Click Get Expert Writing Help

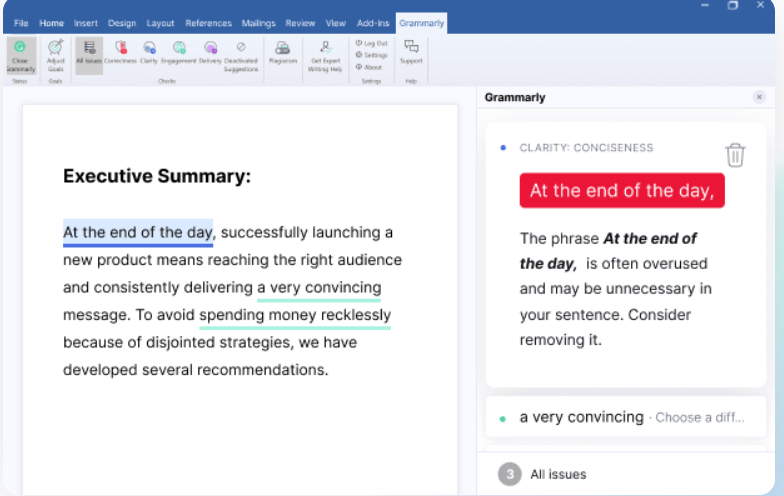pyautogui.click(x=326, y=56)
